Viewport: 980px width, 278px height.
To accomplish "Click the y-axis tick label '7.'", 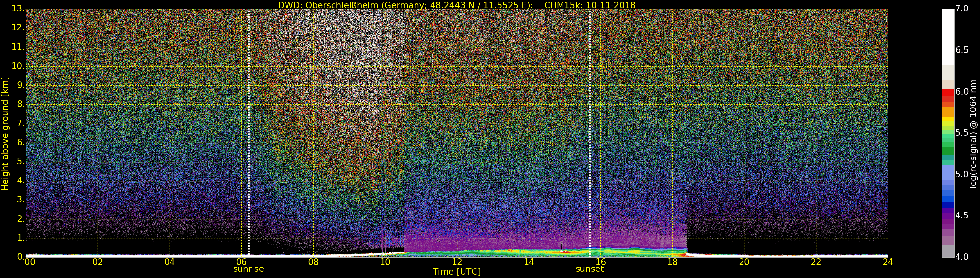I will (x=21, y=123).
